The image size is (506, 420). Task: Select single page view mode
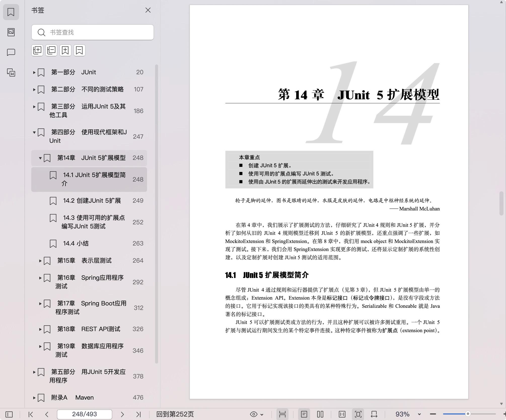pyautogui.click(x=304, y=414)
